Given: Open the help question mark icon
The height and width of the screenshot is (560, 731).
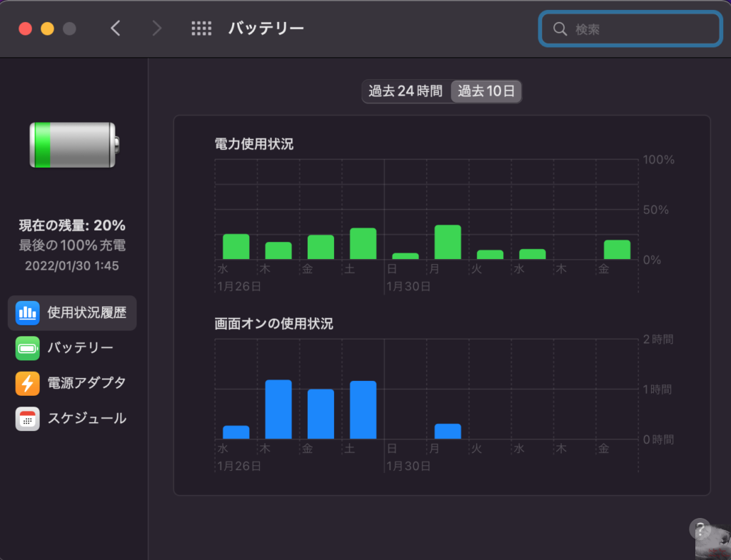Looking at the screenshot, I should (699, 529).
